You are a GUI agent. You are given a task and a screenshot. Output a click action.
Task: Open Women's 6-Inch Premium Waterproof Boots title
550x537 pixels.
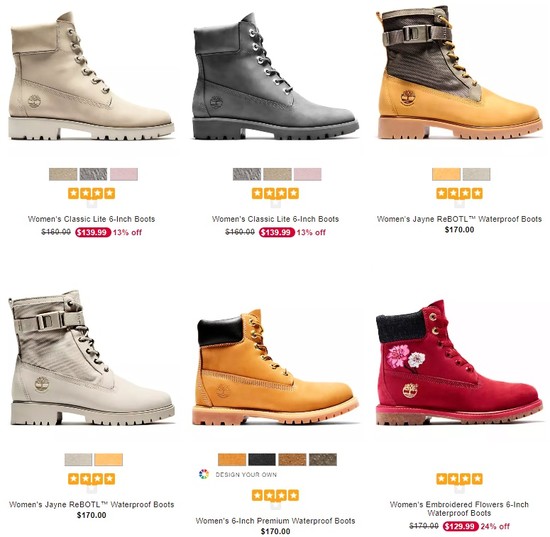(x=275, y=521)
